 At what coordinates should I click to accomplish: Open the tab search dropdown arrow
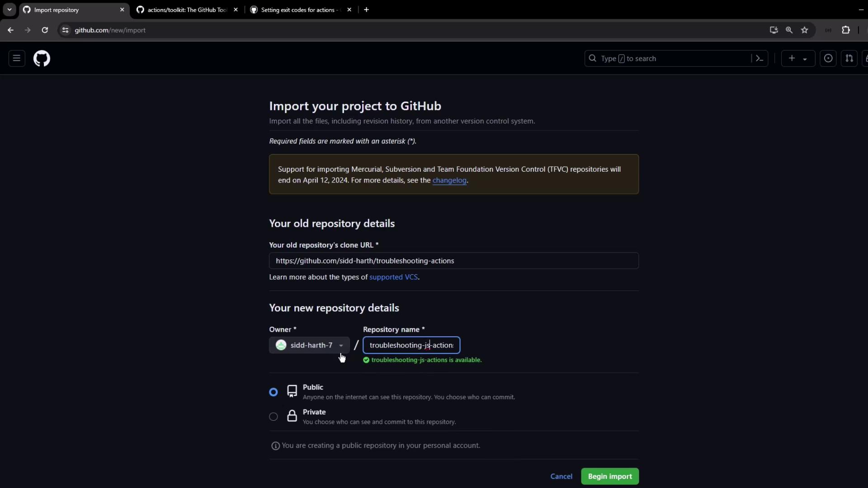click(9, 9)
